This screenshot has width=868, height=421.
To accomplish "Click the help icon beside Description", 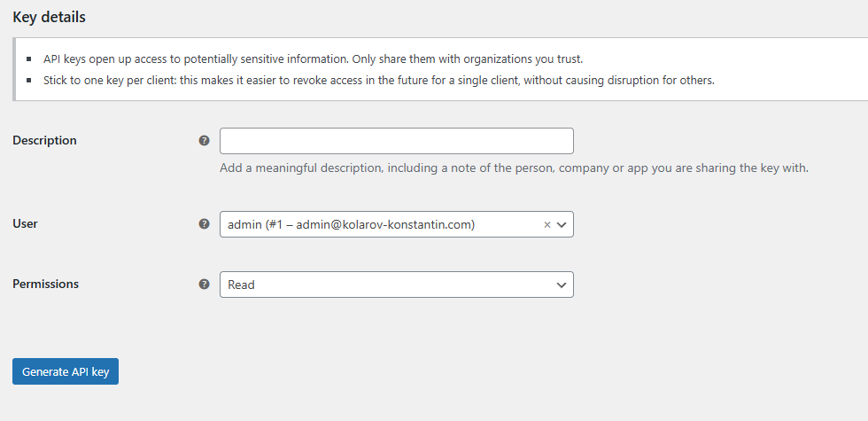I will tap(205, 140).
